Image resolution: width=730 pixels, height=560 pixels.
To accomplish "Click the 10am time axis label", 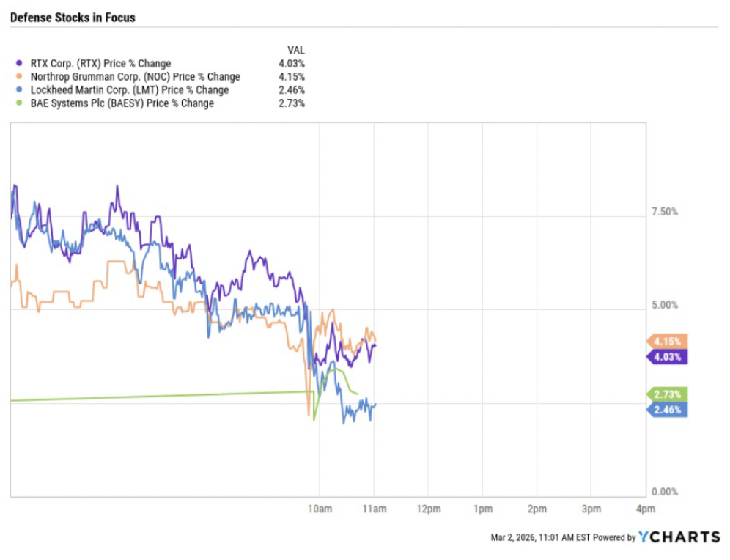I will point(320,509).
